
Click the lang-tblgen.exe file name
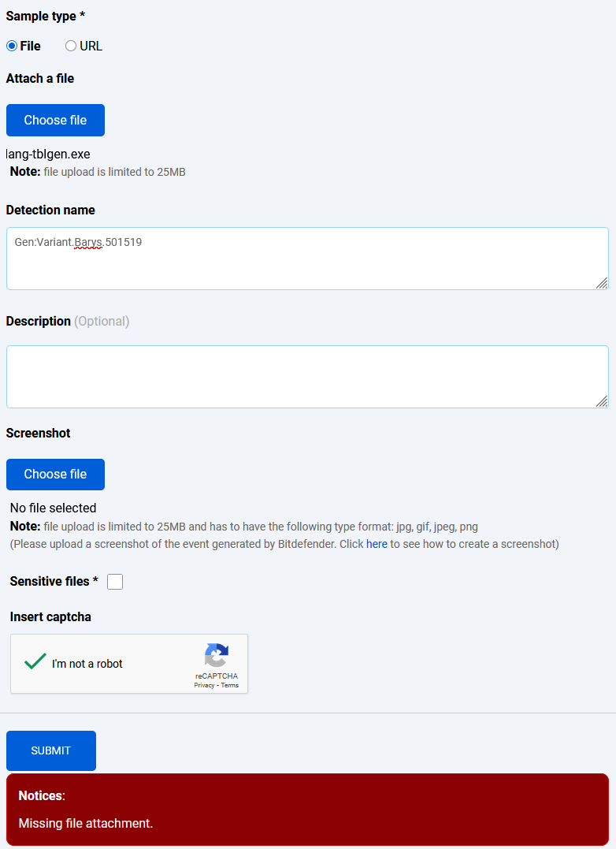click(48, 155)
